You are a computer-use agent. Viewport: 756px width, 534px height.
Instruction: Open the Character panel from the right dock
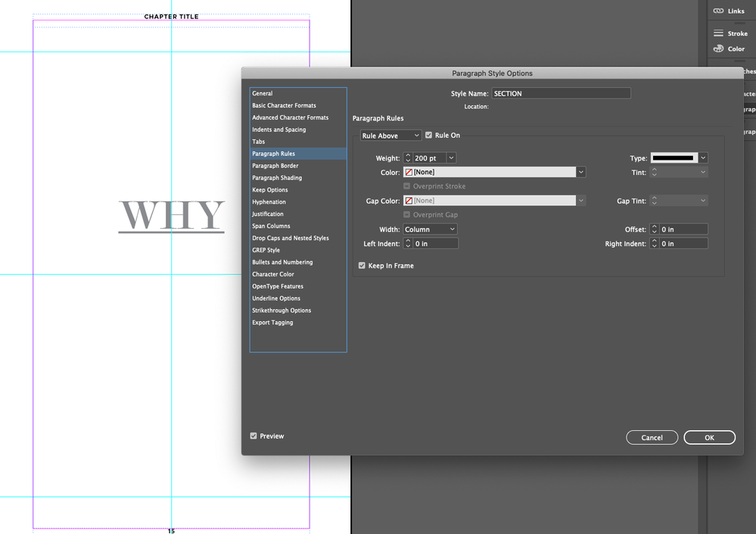pyautogui.click(x=751, y=92)
